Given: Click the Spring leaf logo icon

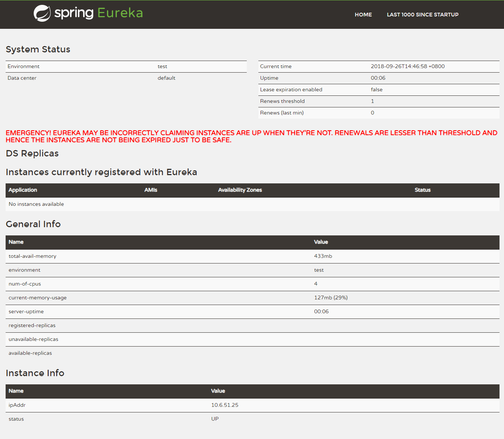Looking at the screenshot, I should (42, 13).
